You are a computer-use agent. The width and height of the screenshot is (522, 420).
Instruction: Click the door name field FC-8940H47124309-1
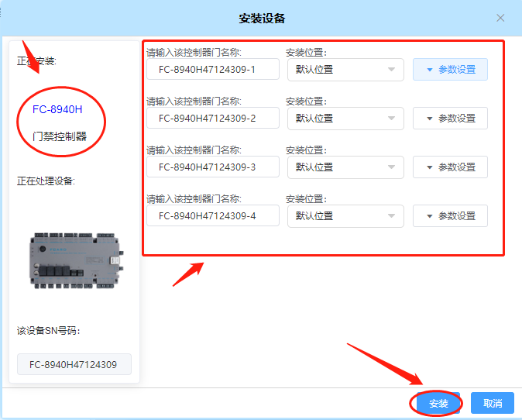[212, 70]
